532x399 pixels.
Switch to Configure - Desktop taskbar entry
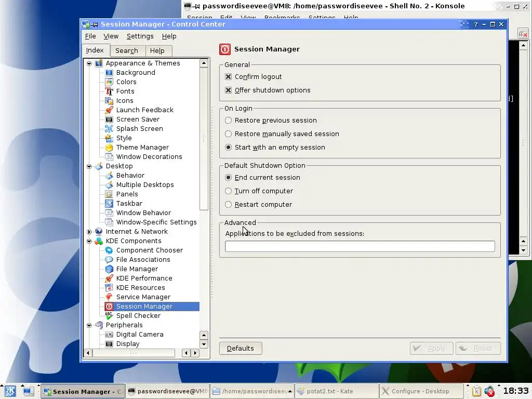point(421,391)
